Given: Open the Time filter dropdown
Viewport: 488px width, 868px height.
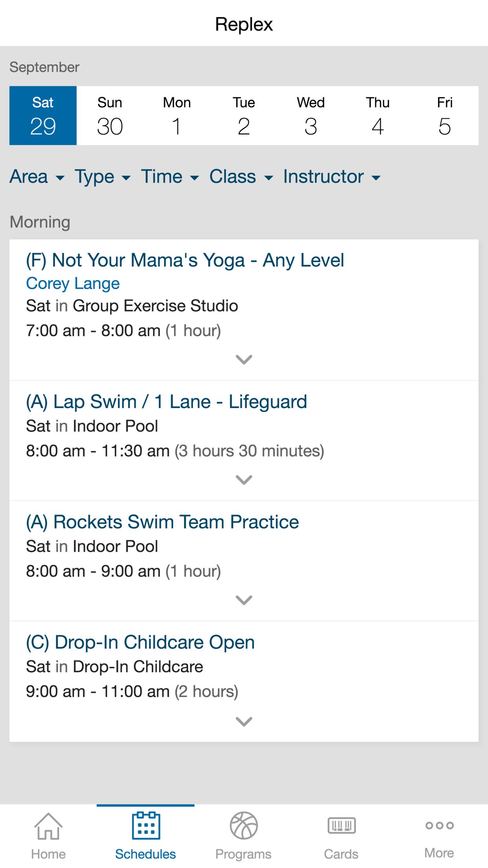Looking at the screenshot, I should point(170,177).
